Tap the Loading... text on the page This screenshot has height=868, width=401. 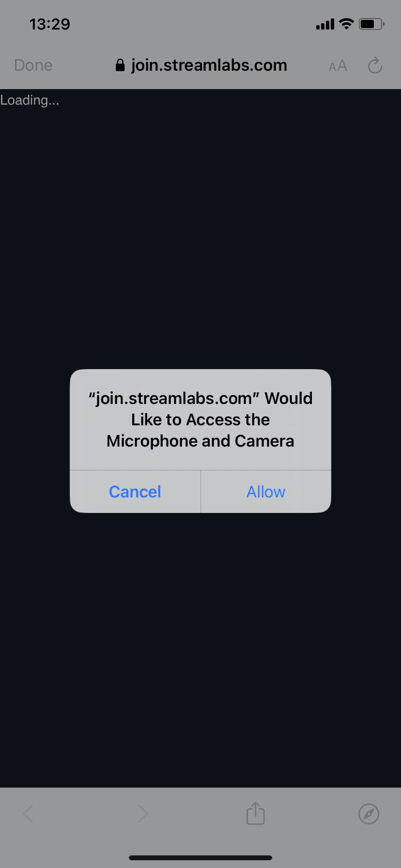pyautogui.click(x=30, y=100)
